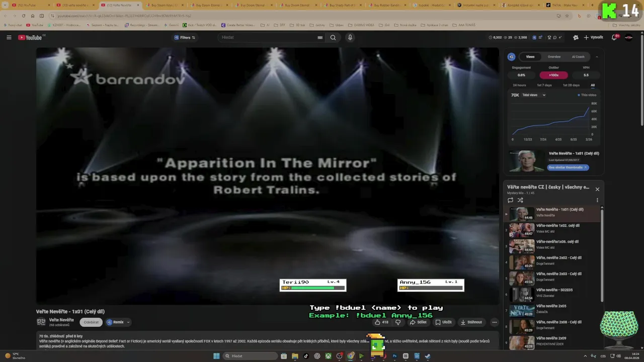Viewport: 644px width, 362px height.
Task: Expand the Remix dropdown arrow
Action: coord(128,322)
